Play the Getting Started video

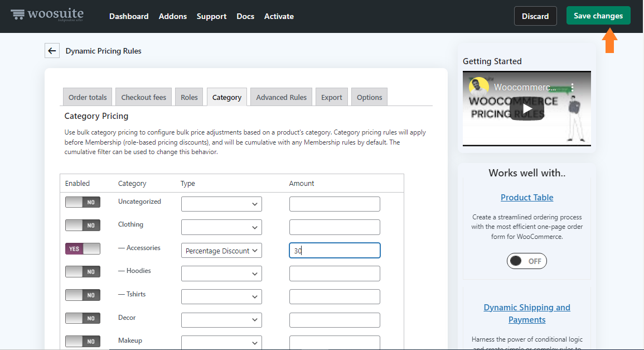tap(527, 109)
